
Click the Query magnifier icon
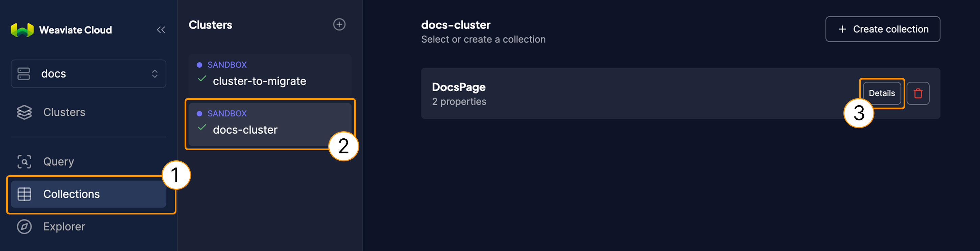tap(24, 161)
